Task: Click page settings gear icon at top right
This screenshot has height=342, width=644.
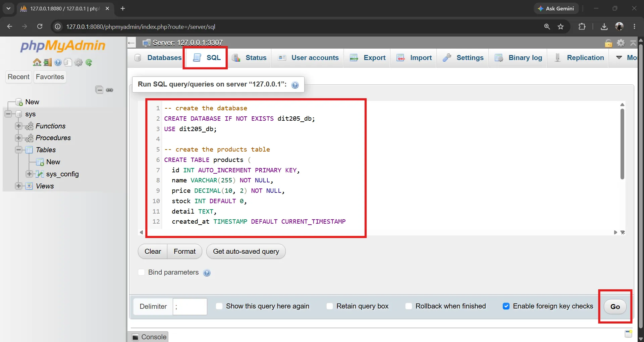Action: click(x=621, y=43)
